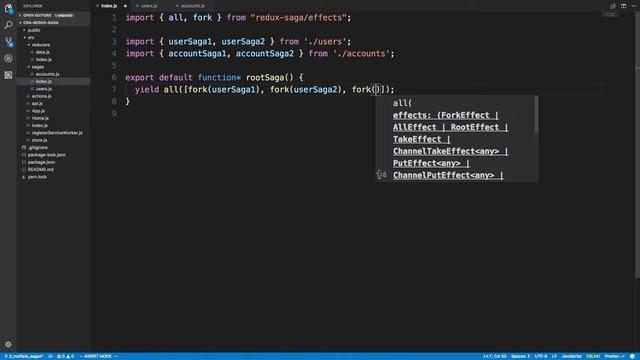Expand the Open Editors section
640x360 pixels.
click(53, 16)
